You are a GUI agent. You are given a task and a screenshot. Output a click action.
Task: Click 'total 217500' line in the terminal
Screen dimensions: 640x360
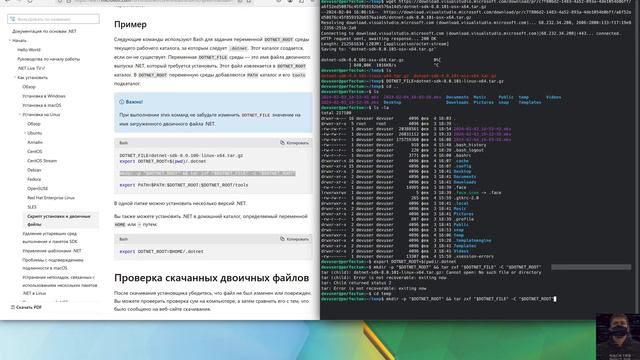coord(336,113)
